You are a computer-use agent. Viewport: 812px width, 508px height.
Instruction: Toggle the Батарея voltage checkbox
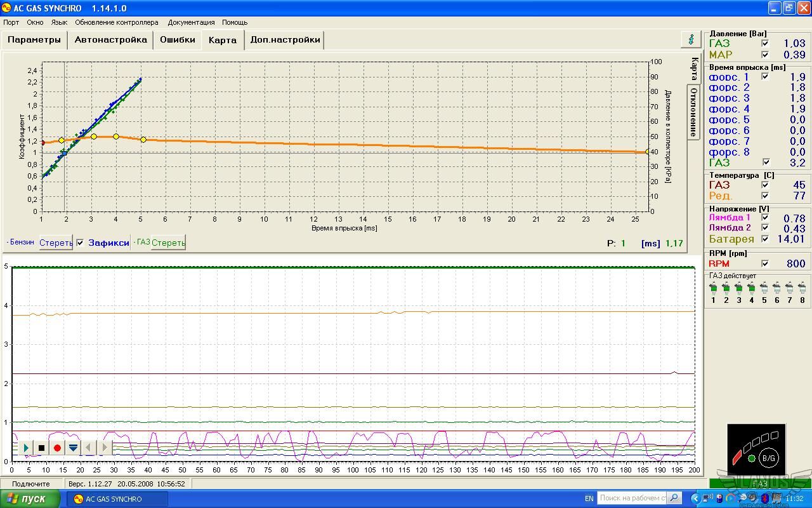pyautogui.click(x=765, y=239)
